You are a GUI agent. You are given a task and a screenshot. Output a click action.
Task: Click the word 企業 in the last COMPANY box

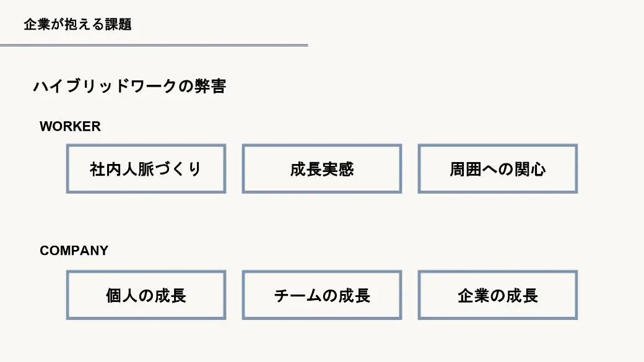pyautogui.click(x=474, y=296)
